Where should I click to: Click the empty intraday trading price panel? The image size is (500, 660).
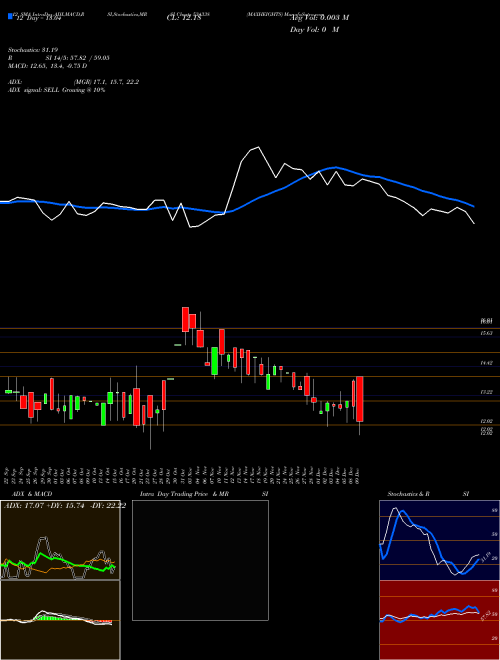(x=200, y=560)
